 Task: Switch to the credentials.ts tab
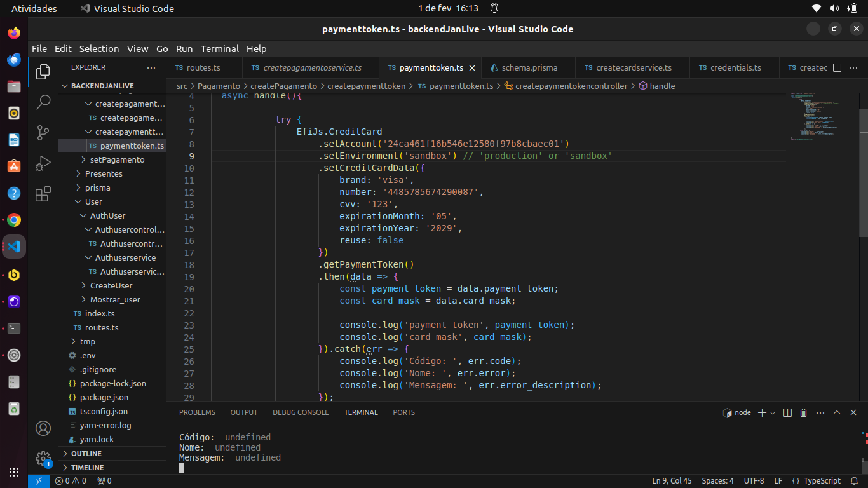coord(735,67)
